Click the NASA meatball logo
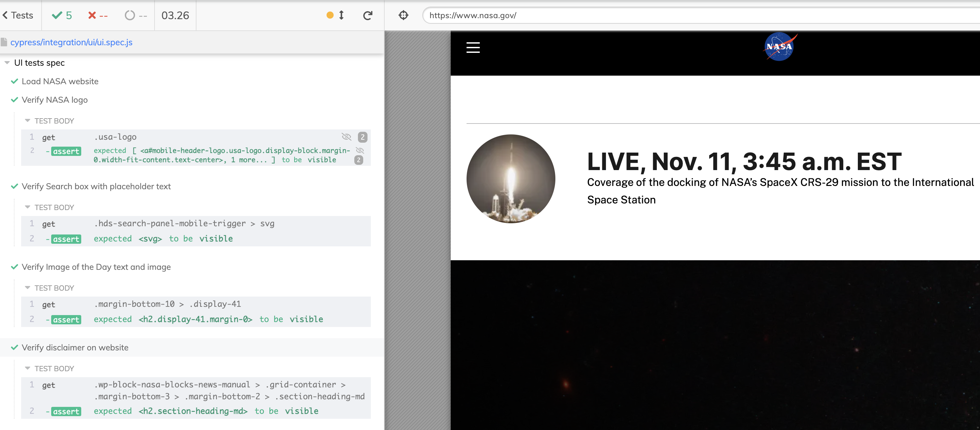The image size is (980, 430). [x=780, y=47]
